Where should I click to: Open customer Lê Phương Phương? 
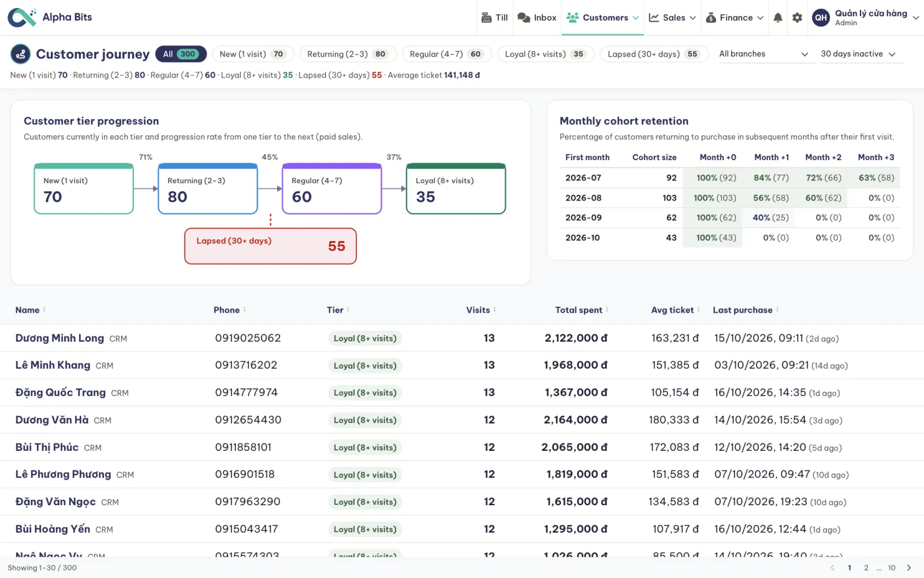click(x=63, y=475)
